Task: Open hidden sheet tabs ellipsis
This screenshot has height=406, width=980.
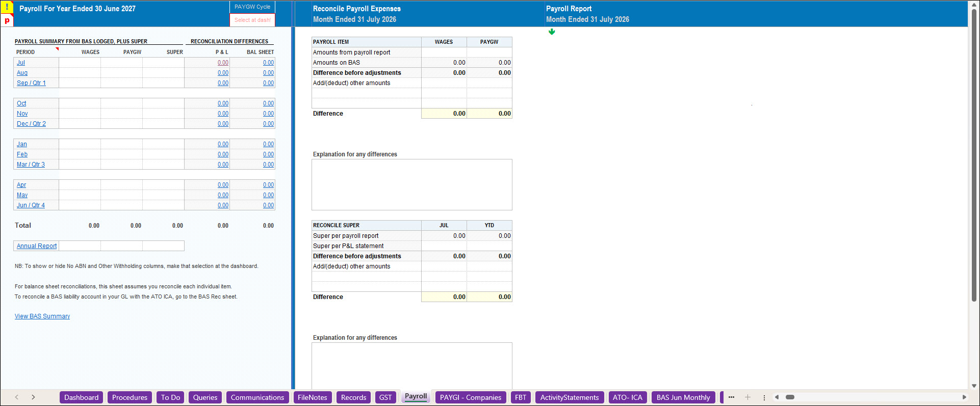Action: 731,397
